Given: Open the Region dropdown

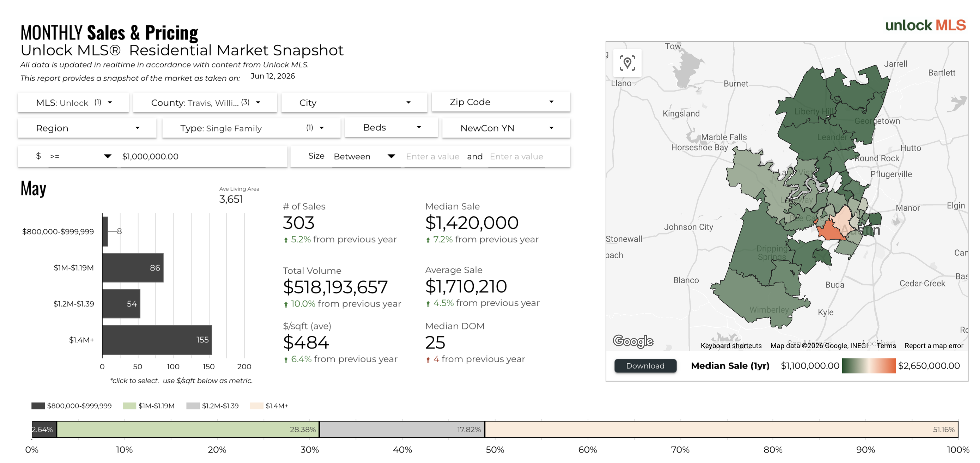Looking at the screenshot, I should [x=87, y=128].
